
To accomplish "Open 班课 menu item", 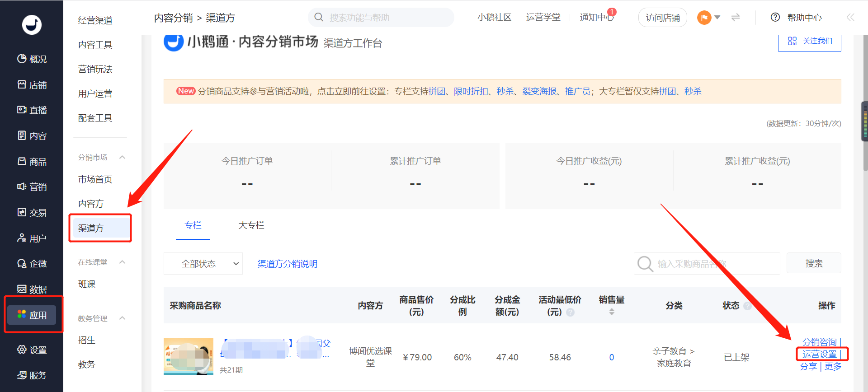I will pyautogui.click(x=87, y=284).
